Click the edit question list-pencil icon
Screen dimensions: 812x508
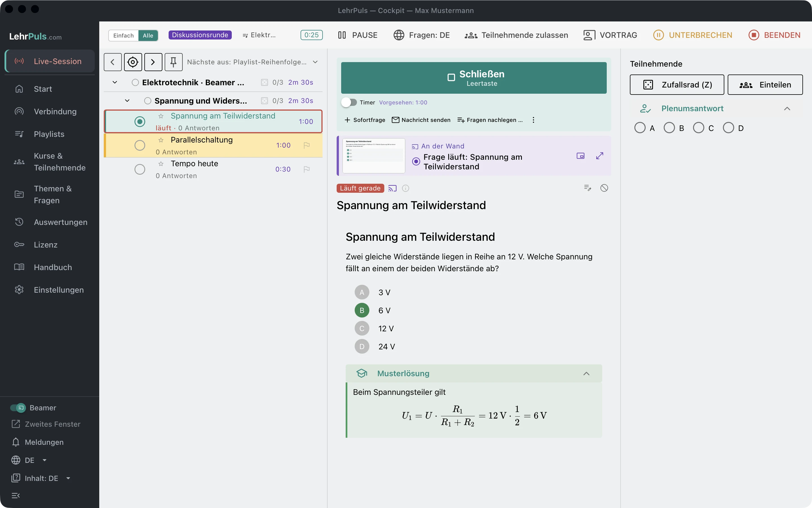click(x=587, y=188)
